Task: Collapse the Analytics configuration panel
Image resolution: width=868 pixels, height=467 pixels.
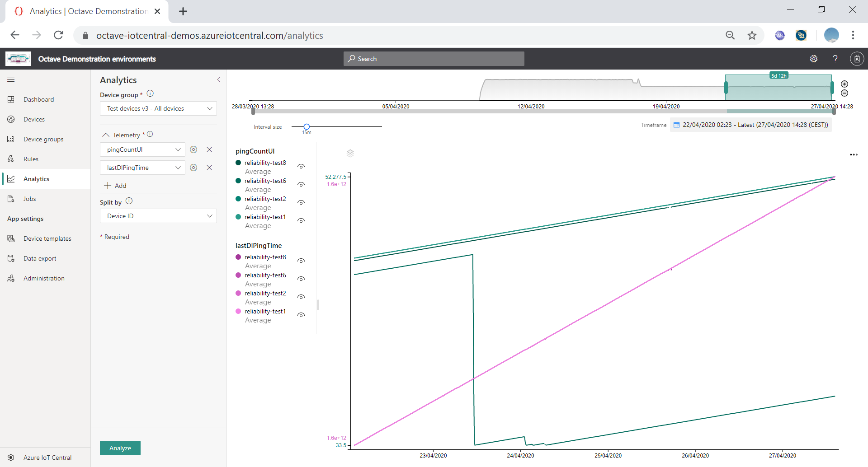Action: pos(219,79)
